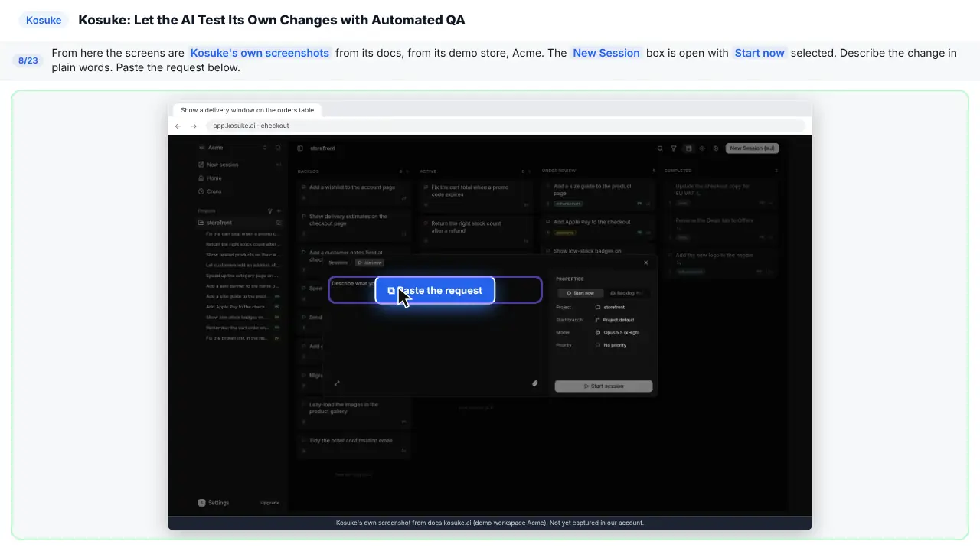Click the attachment paperclip in the session box

(535, 383)
